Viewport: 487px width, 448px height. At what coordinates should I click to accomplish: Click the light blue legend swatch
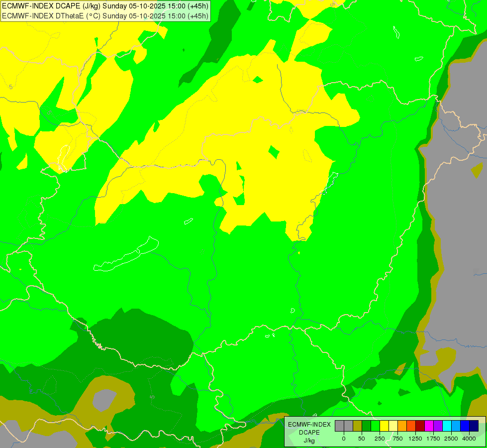click(456, 426)
